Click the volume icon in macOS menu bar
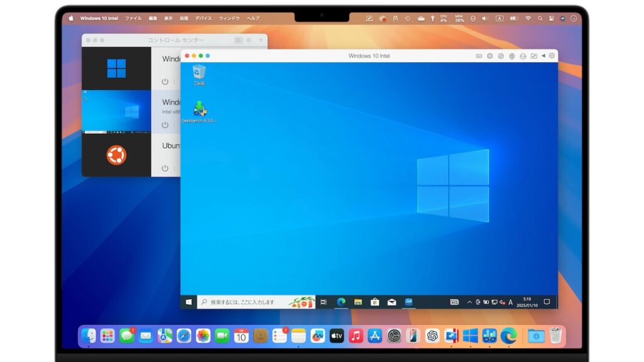644x362 pixels. [485, 18]
